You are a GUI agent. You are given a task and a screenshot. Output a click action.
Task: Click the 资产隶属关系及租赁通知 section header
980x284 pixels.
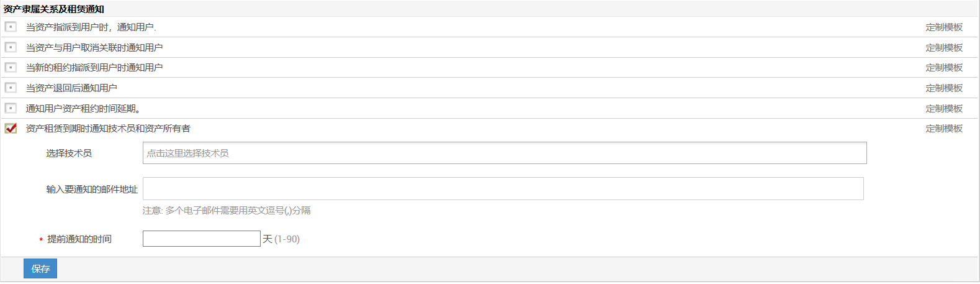click(x=54, y=9)
